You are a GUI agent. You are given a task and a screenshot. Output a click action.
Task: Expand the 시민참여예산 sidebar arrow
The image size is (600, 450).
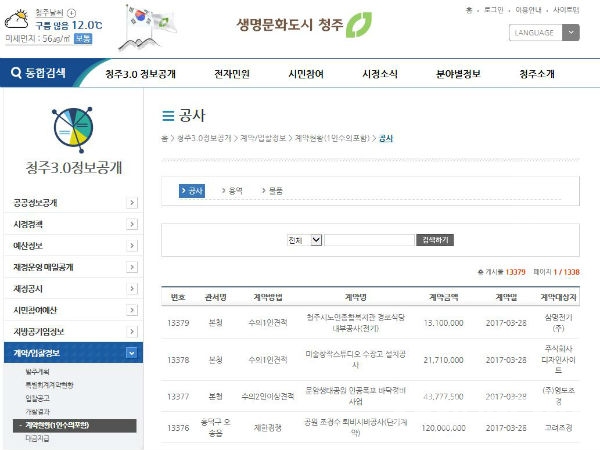[132, 310]
